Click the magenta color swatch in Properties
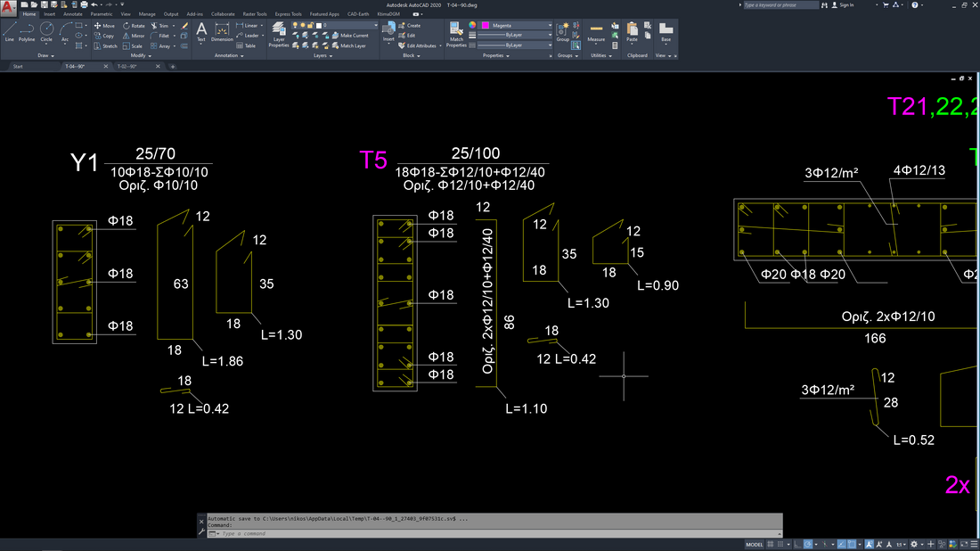The image size is (980, 551). pyautogui.click(x=486, y=26)
